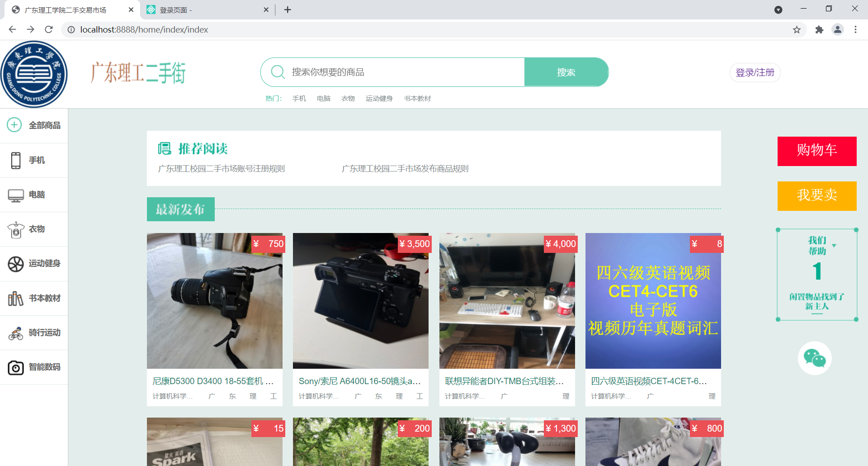Open the browser extensions puzzle icon

[x=819, y=29]
